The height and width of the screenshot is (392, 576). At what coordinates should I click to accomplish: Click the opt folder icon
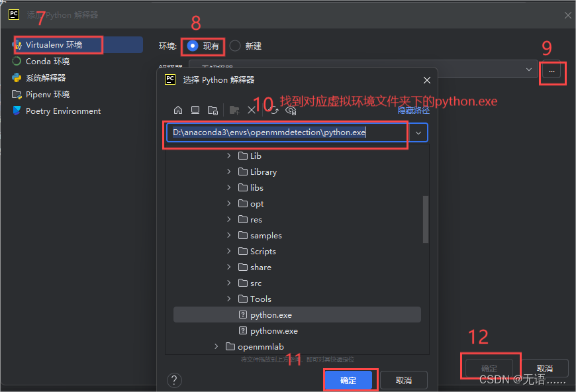tap(243, 203)
